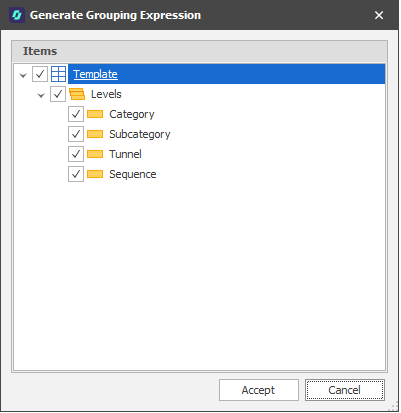Disable the Sequence checkbox

click(x=76, y=174)
